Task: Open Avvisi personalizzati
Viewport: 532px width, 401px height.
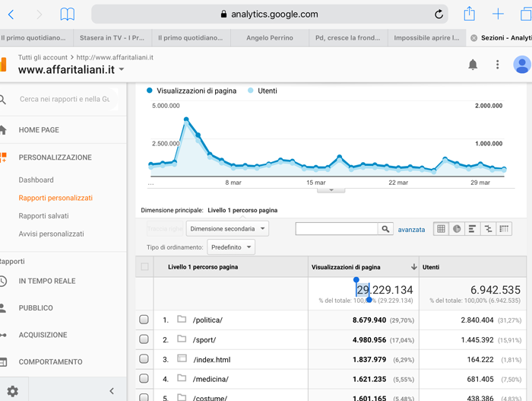Action: click(x=51, y=234)
